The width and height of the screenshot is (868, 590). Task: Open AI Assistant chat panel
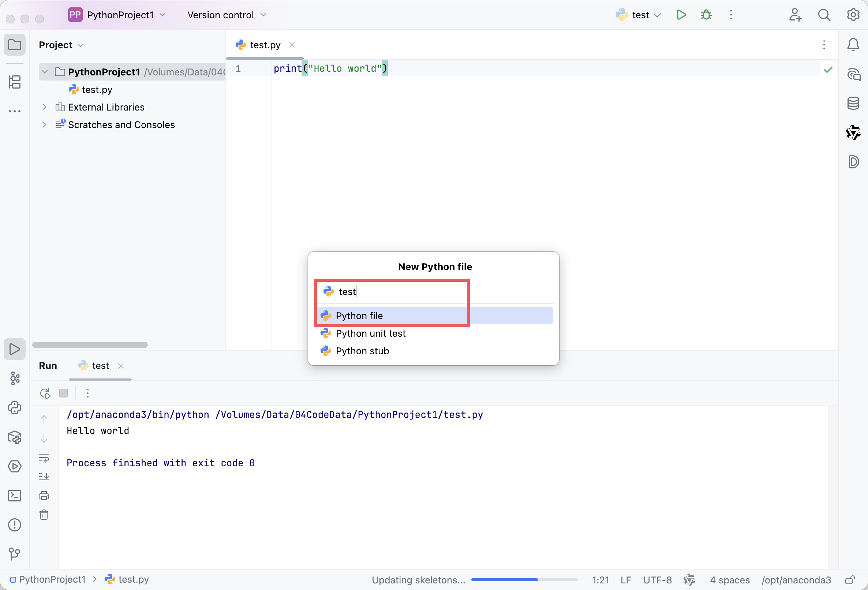coord(853,74)
